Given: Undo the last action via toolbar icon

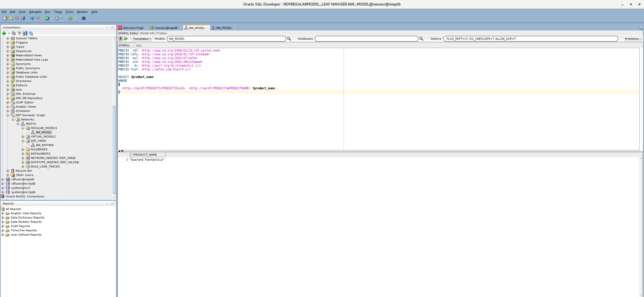Looking at the screenshot, I should click(x=31, y=18).
